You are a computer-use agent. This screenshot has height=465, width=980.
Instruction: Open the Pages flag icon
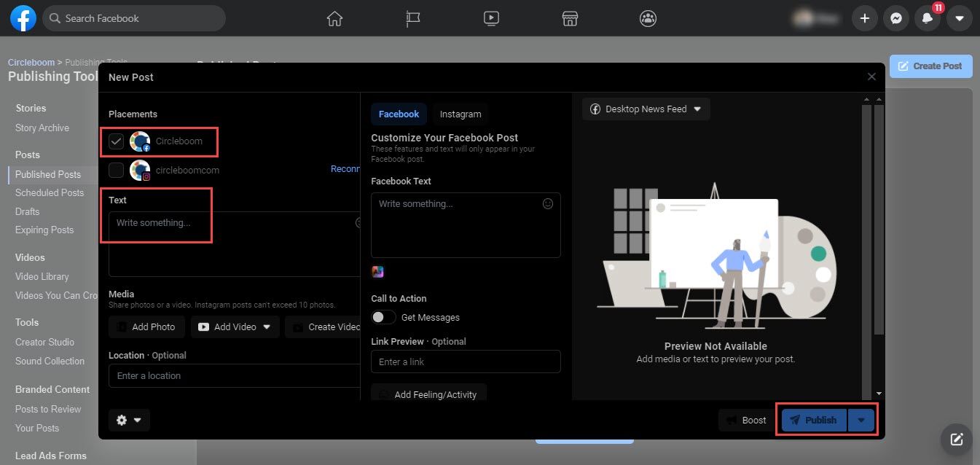[x=413, y=18]
